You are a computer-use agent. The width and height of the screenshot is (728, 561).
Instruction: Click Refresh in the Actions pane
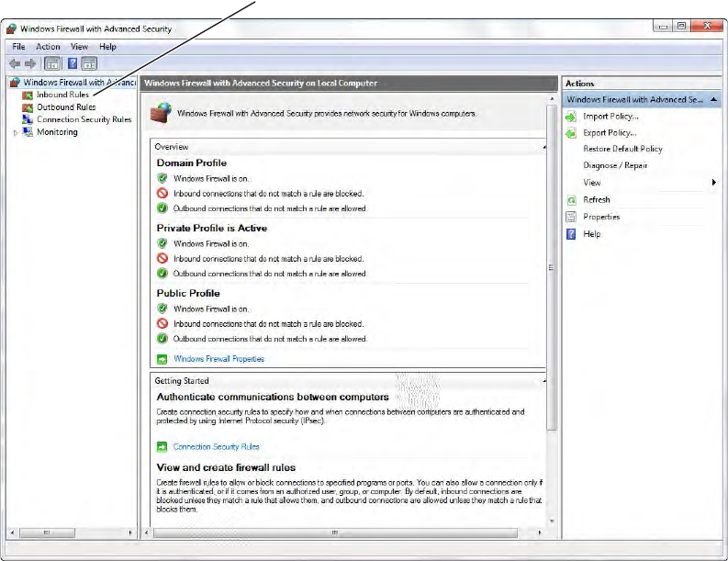click(x=597, y=200)
